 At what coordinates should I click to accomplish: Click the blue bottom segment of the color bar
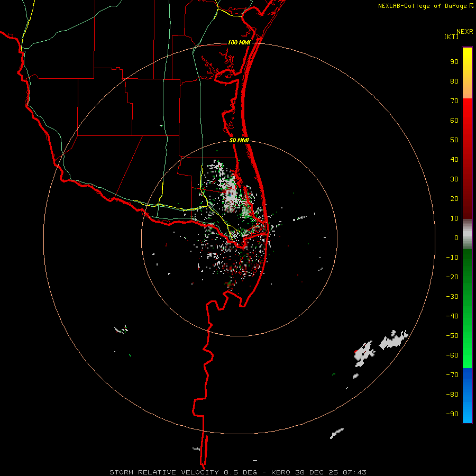pyautogui.click(x=467, y=396)
